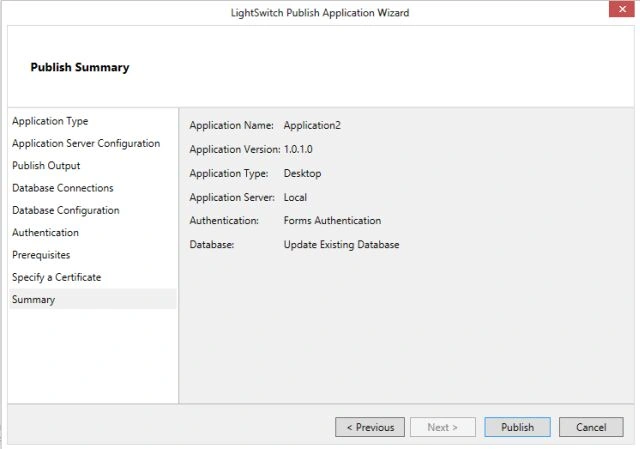Close the Publish Application Wizard window
Screen dimensions: 640x449
[x=622, y=9]
